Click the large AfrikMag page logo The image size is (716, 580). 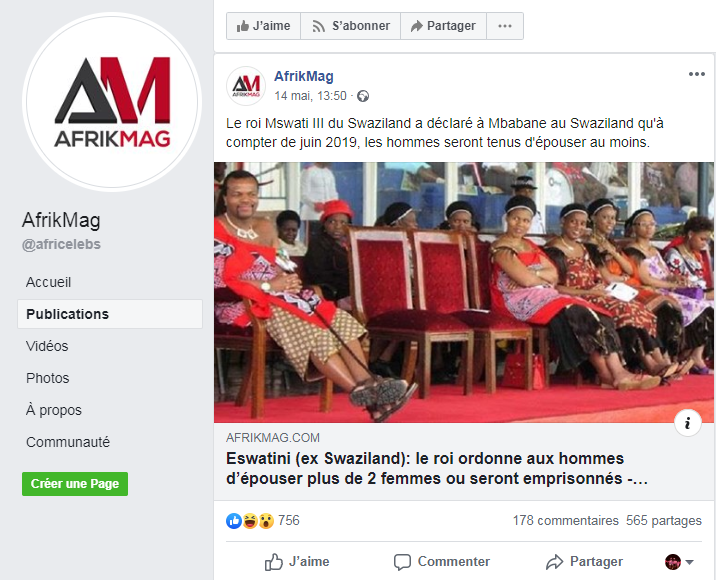click(112, 101)
